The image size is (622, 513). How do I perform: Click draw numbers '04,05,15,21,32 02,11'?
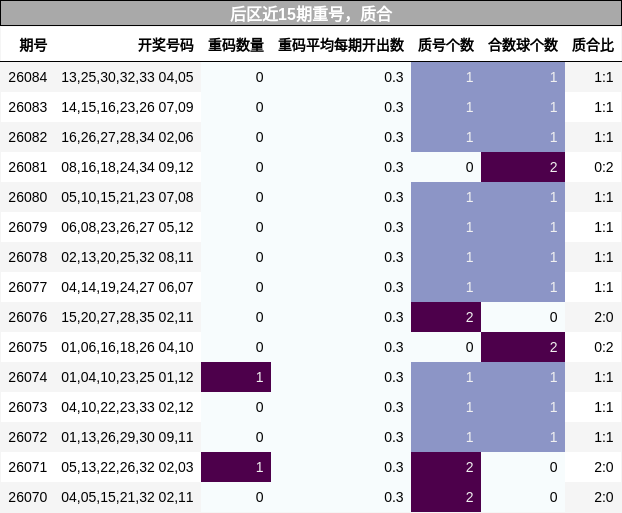(x=127, y=497)
